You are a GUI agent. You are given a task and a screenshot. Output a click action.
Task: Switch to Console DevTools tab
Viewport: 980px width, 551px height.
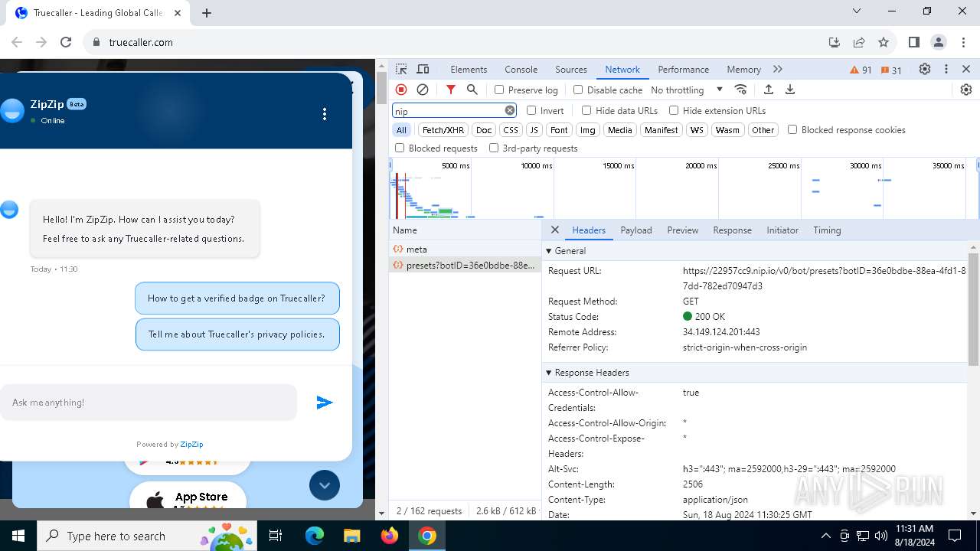click(521, 69)
